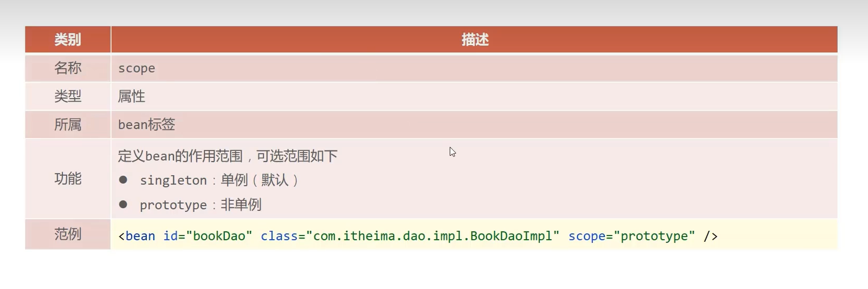Image resolution: width=868 pixels, height=289 pixels.
Task: Select the 所属 row label
Action: click(68, 124)
